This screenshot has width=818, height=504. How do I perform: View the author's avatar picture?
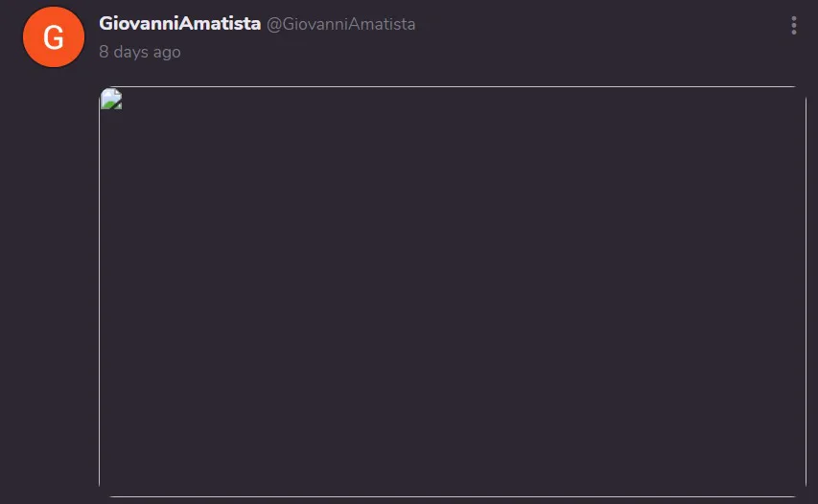click(x=53, y=37)
